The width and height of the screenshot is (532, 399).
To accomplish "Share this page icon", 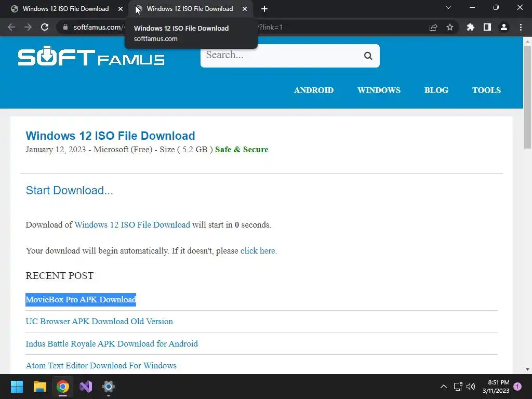I will coord(433,28).
